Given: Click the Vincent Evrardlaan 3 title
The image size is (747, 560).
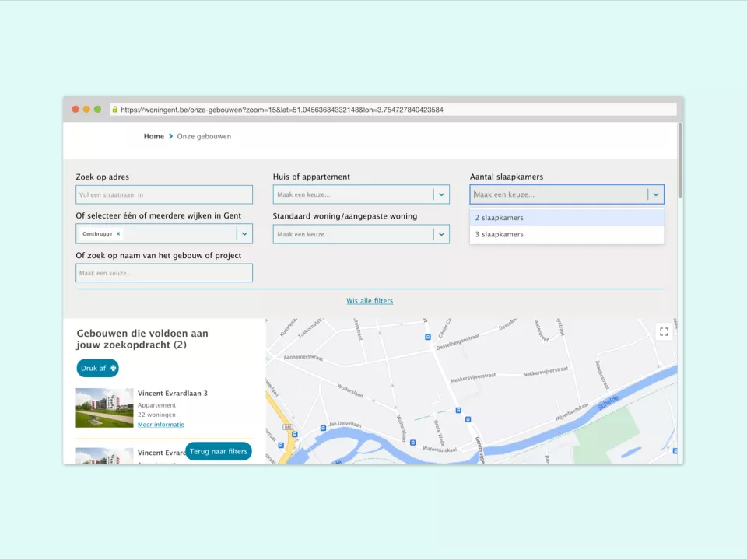Looking at the screenshot, I should 173,394.
